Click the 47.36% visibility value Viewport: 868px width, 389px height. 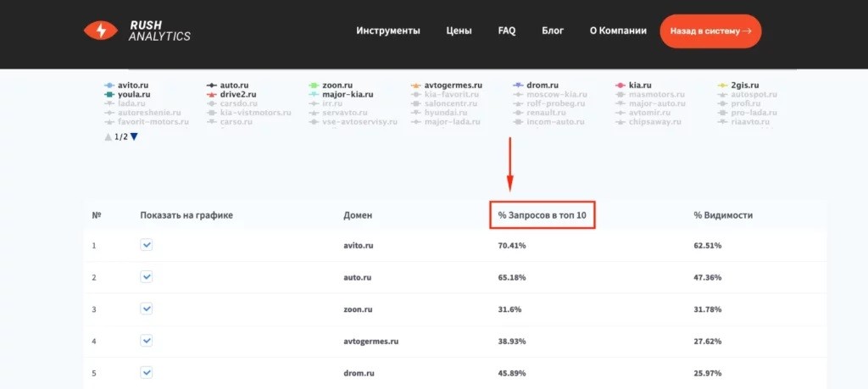pos(708,277)
